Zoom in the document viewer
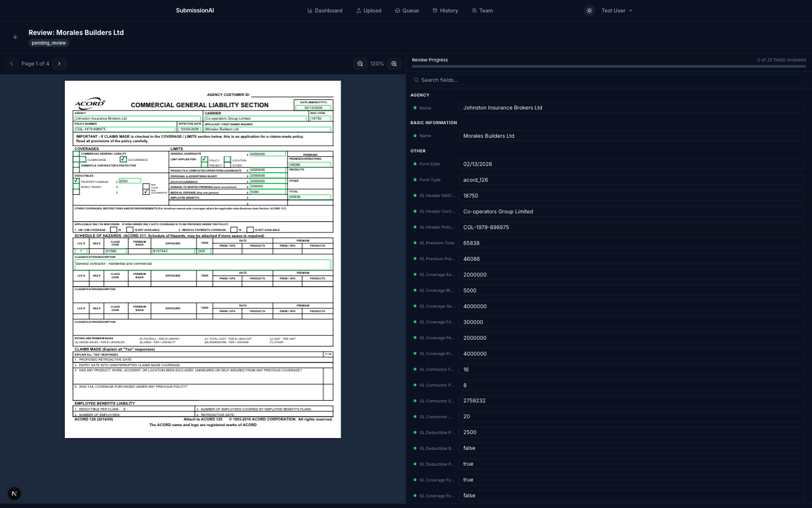 pyautogui.click(x=394, y=64)
